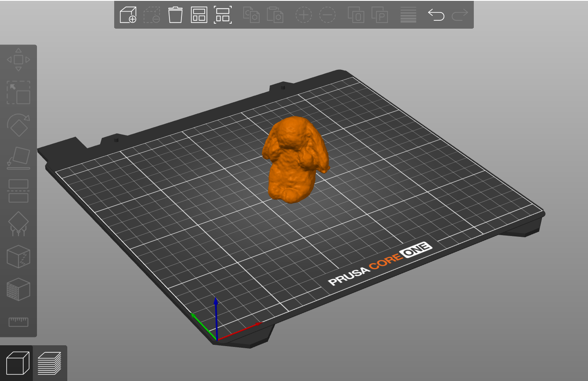The height and width of the screenshot is (381, 588).
Task: Activate Paint-on supports tool
Action: pyautogui.click(x=18, y=224)
